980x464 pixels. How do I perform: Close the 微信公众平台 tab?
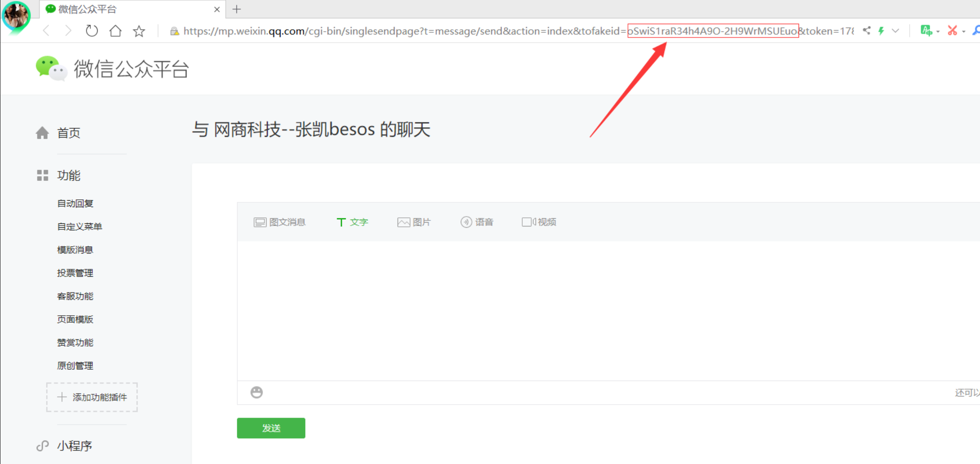coord(217,9)
